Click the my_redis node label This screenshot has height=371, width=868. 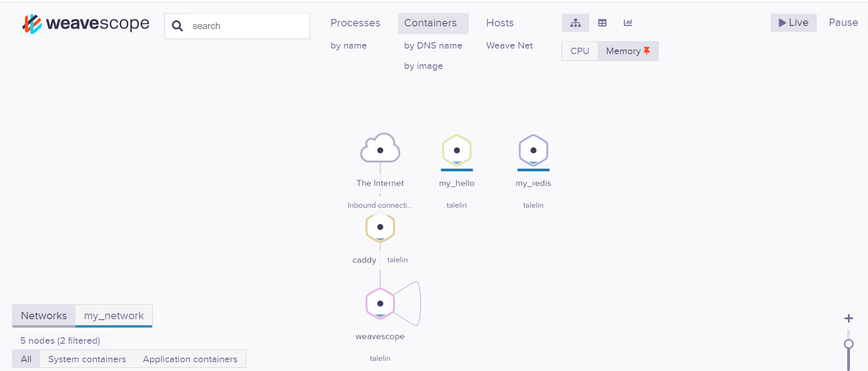533,183
